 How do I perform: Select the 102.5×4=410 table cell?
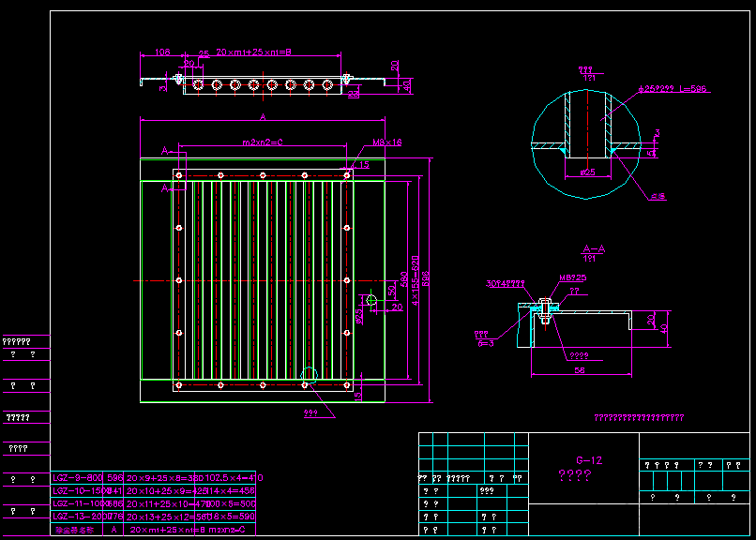coord(234,477)
